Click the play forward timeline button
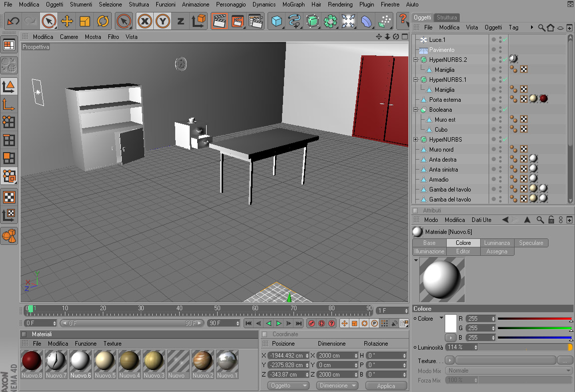Viewport: 575px width, 392px height. (x=279, y=323)
